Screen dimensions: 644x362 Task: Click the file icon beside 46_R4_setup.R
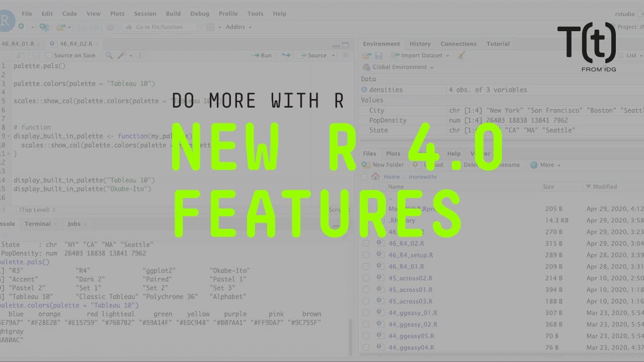[x=381, y=255]
